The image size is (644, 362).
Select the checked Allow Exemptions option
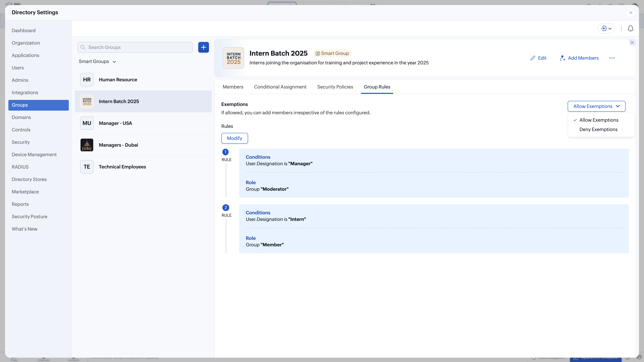599,120
